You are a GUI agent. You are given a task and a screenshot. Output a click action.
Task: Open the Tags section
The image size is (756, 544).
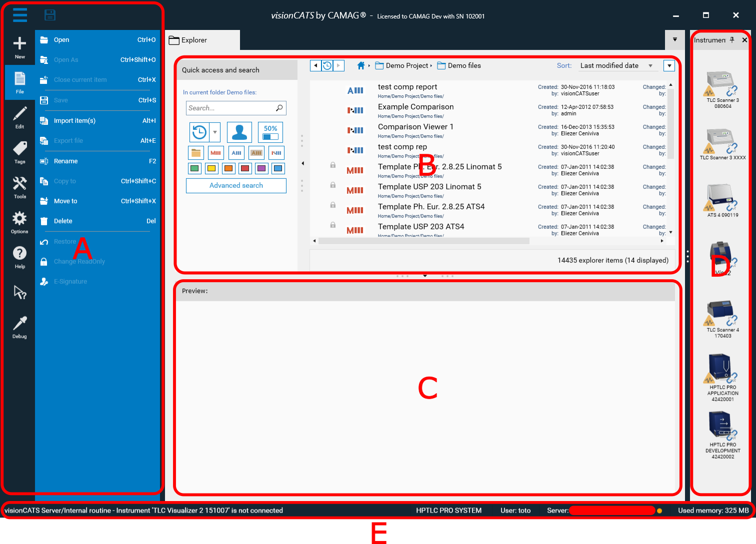point(19,152)
